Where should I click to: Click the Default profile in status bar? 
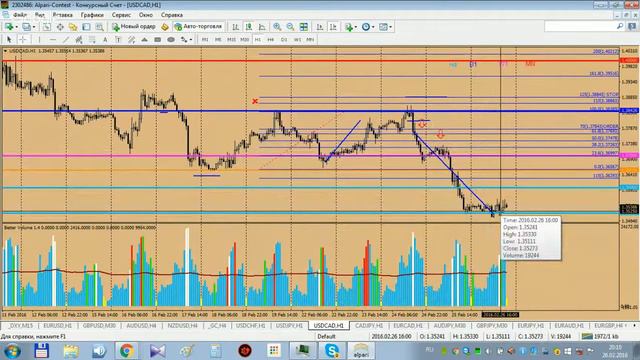pos(327,336)
